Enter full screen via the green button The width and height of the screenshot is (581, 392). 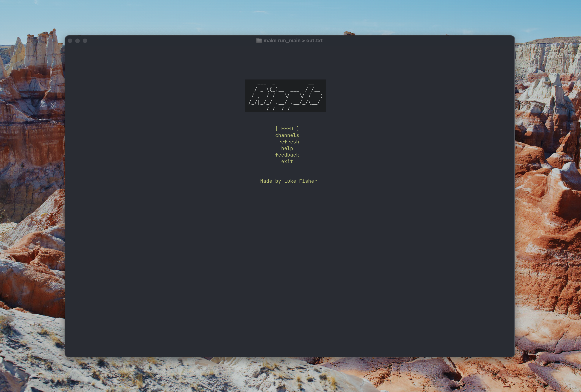click(85, 41)
